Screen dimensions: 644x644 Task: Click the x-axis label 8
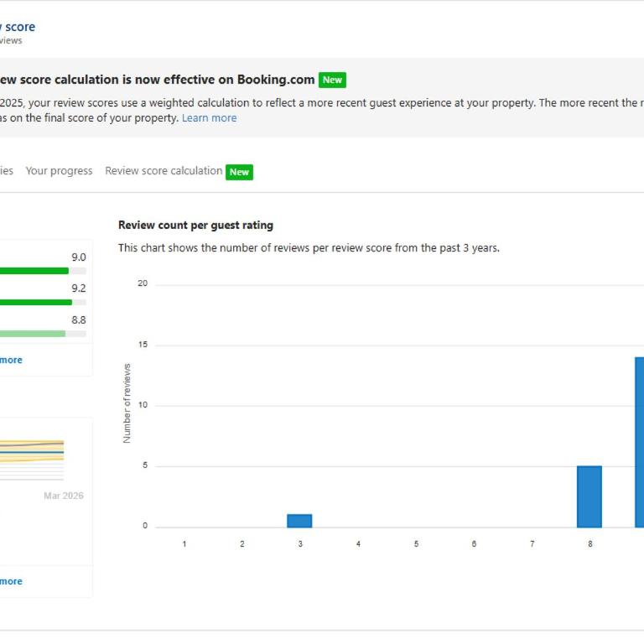(589, 543)
